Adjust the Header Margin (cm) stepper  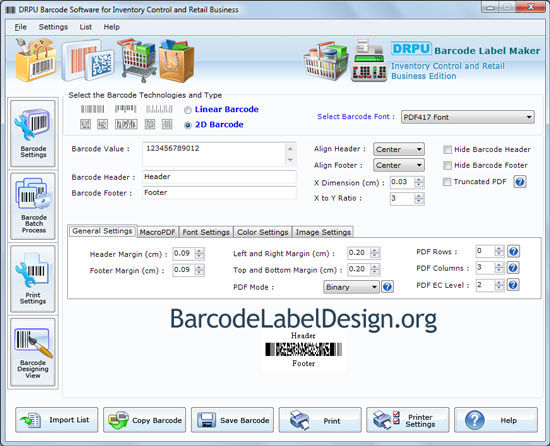(x=199, y=254)
